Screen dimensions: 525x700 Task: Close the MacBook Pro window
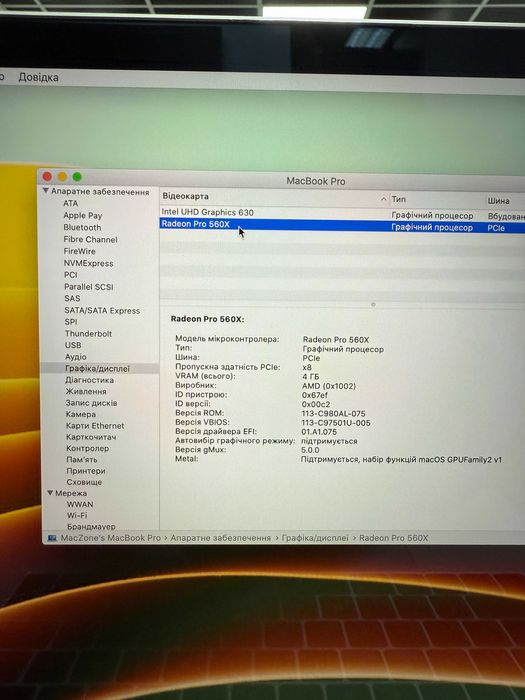point(47,176)
